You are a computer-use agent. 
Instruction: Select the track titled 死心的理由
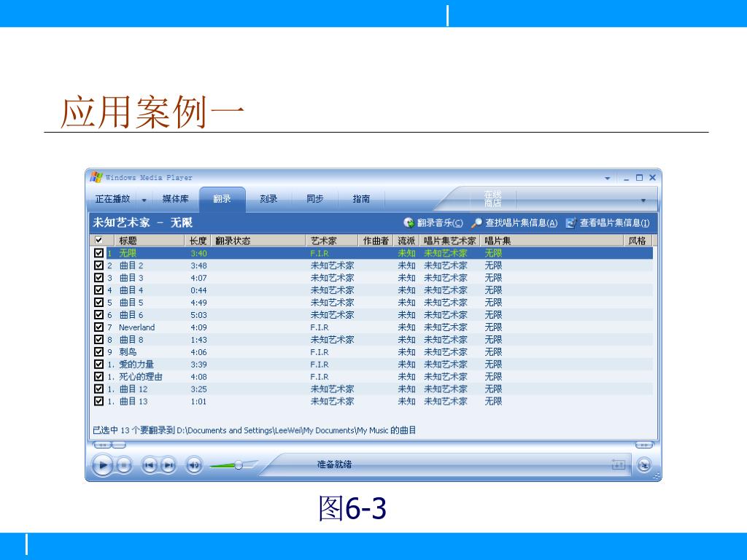[141, 377]
